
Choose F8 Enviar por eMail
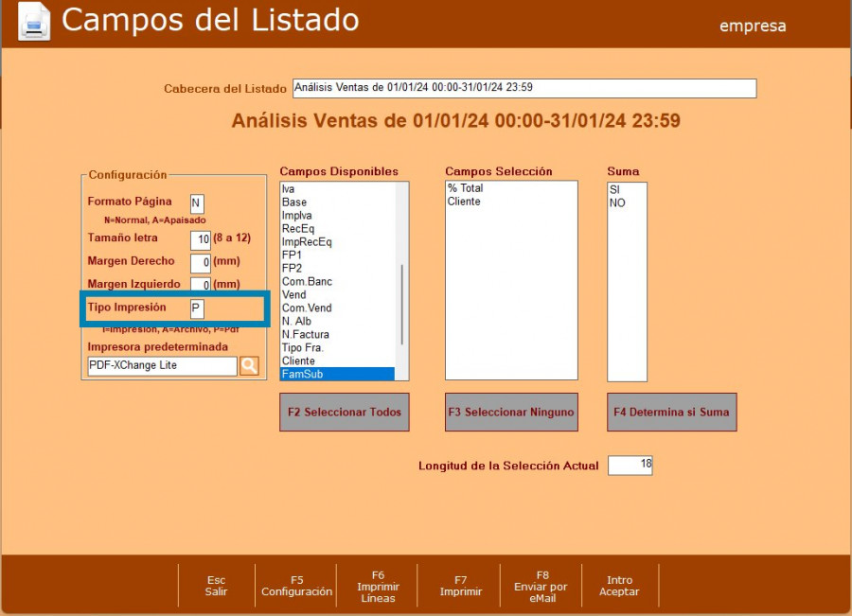pyautogui.click(x=542, y=586)
